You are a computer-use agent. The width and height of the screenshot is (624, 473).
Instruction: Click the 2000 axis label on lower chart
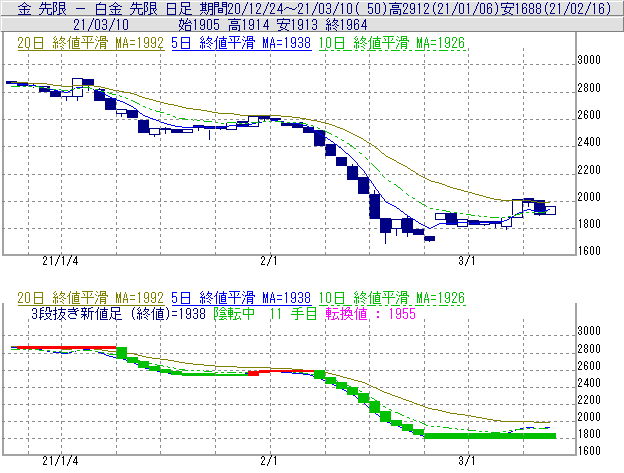[x=589, y=417]
